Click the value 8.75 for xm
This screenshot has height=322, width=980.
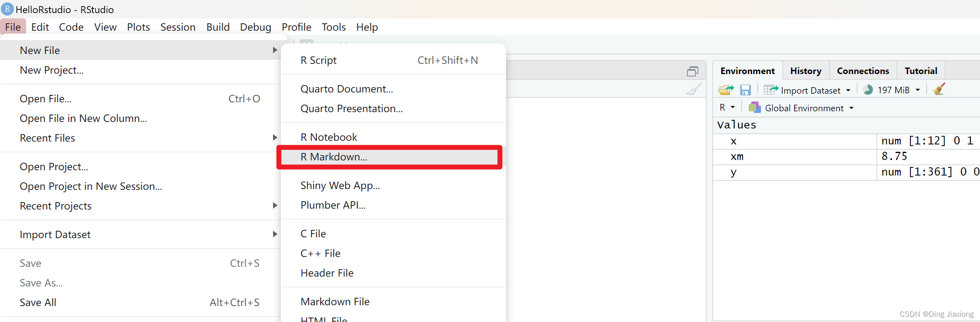coord(894,156)
